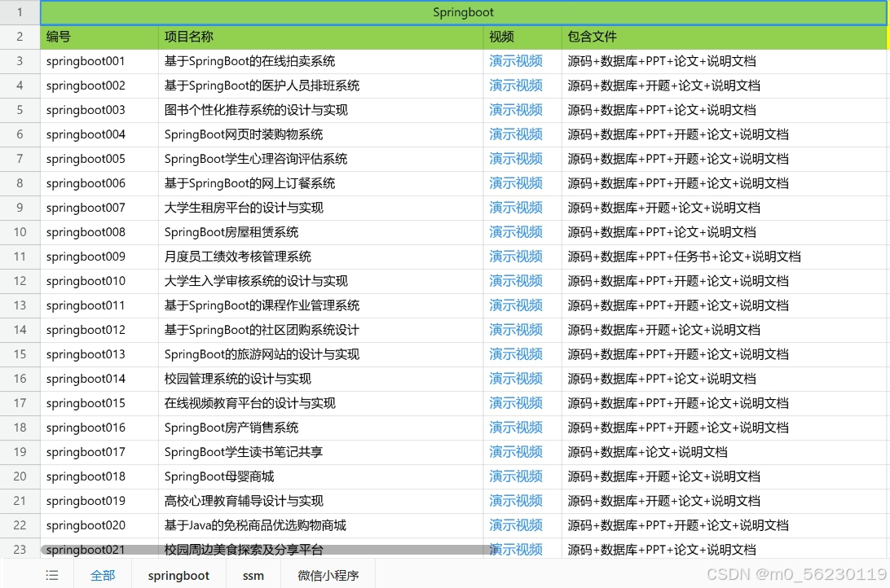Select the 包含文件 header cell

click(x=725, y=37)
